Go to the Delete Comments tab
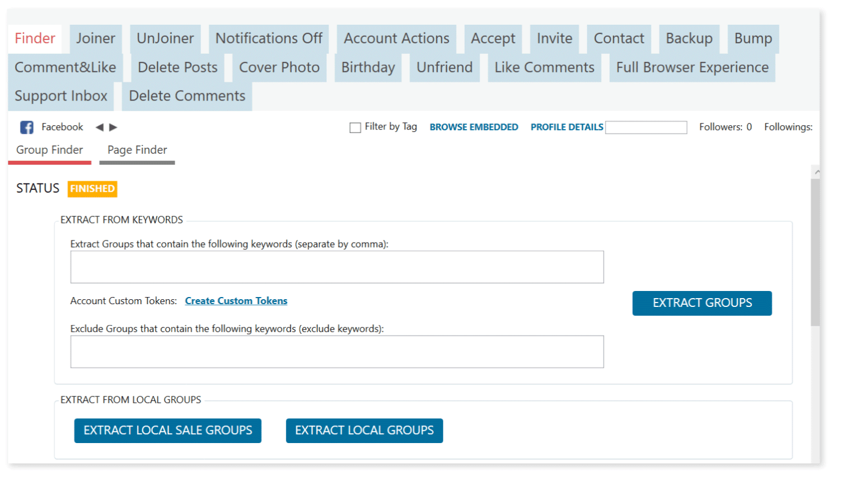 (187, 96)
